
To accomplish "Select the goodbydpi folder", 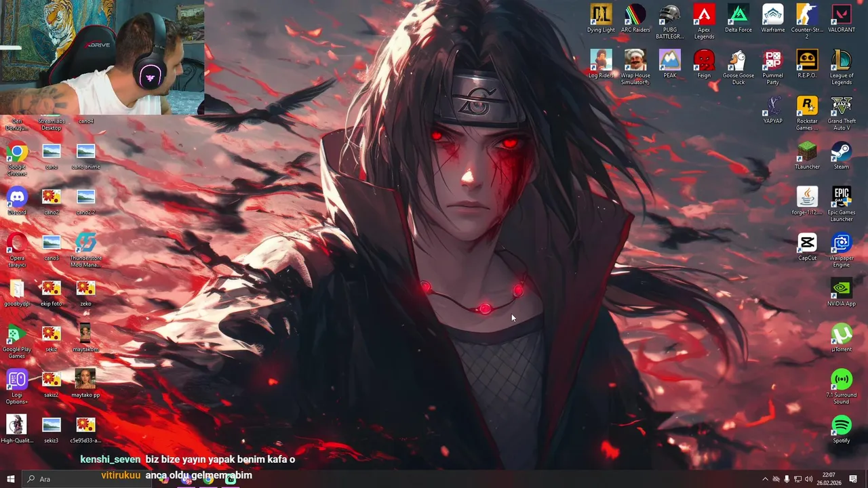I will click(17, 292).
